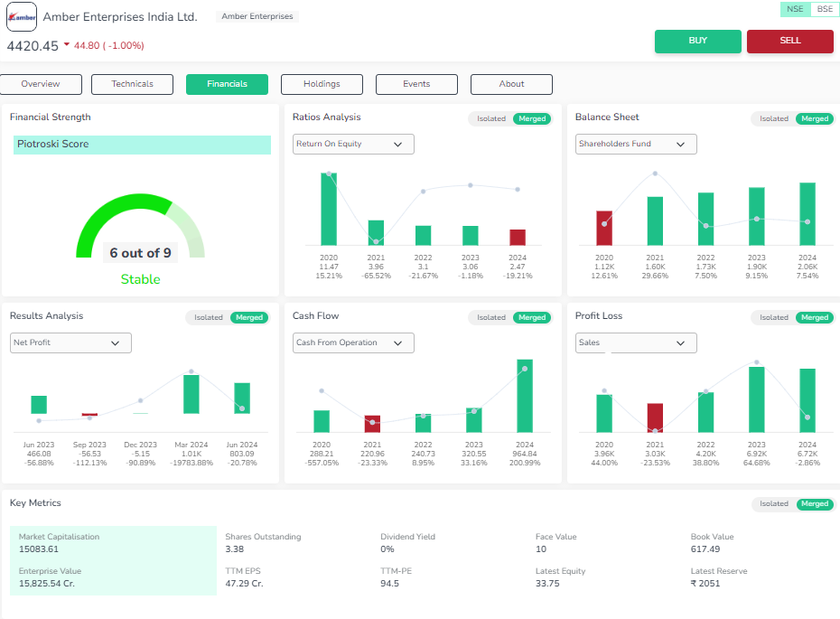Click the Book Value figure 617.49
Image resolution: width=840 pixels, height=619 pixels.
705,549
